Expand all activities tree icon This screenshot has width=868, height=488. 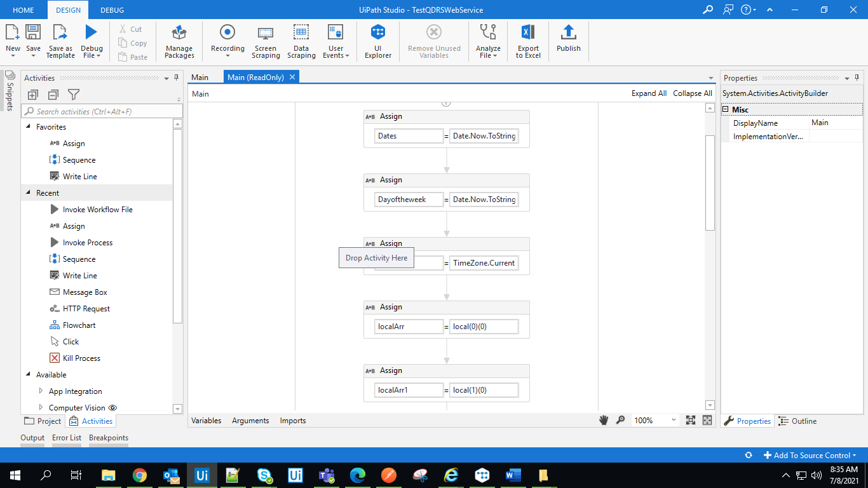(x=33, y=95)
